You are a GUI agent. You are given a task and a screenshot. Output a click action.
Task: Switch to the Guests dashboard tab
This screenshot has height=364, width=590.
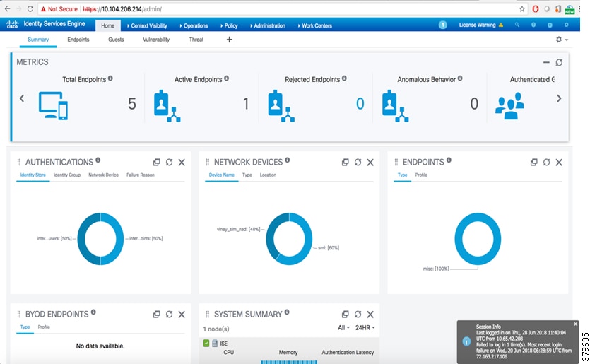point(116,40)
